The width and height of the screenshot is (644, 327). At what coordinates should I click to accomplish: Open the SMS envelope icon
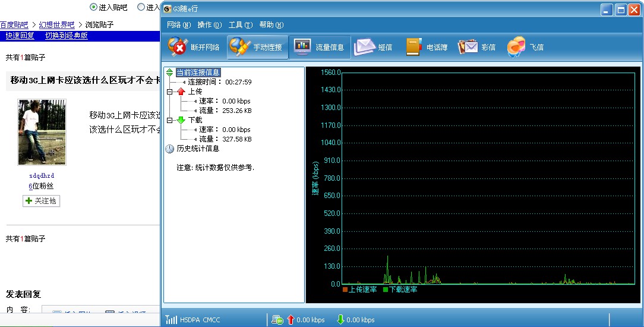[364, 47]
